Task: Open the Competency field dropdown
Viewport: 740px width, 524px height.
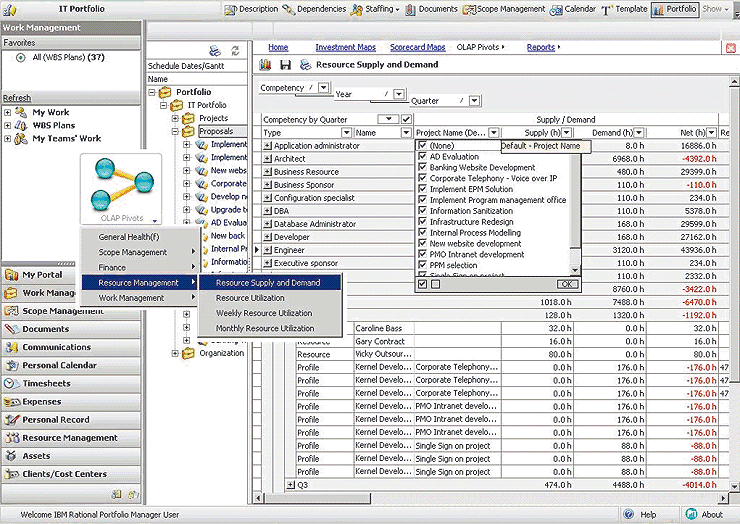Action: point(323,88)
